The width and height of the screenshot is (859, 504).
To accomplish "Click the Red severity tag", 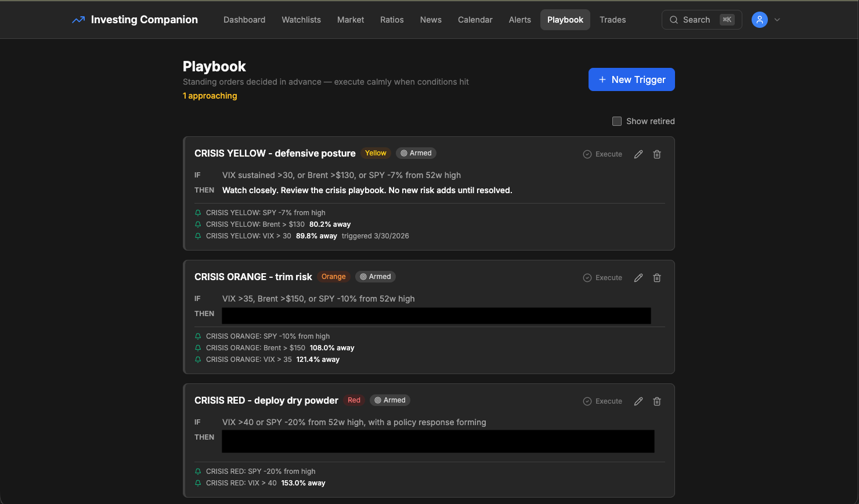I will click(x=354, y=400).
